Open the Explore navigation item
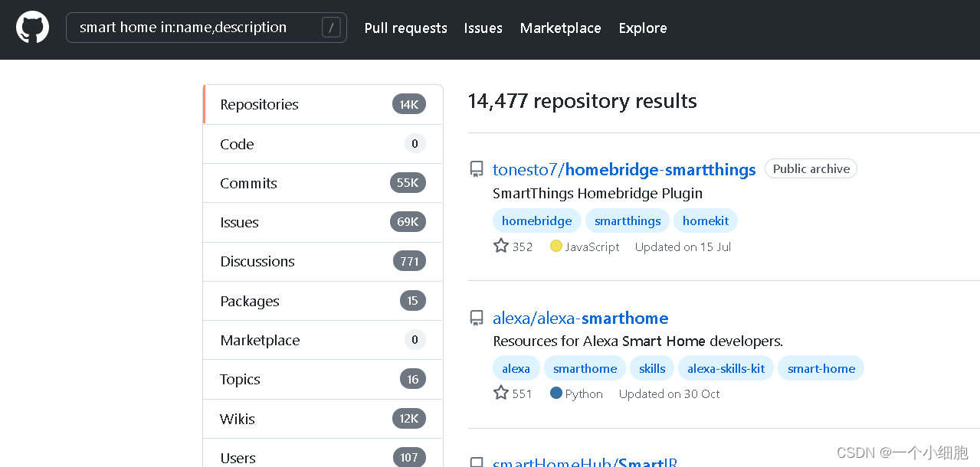 pos(643,28)
